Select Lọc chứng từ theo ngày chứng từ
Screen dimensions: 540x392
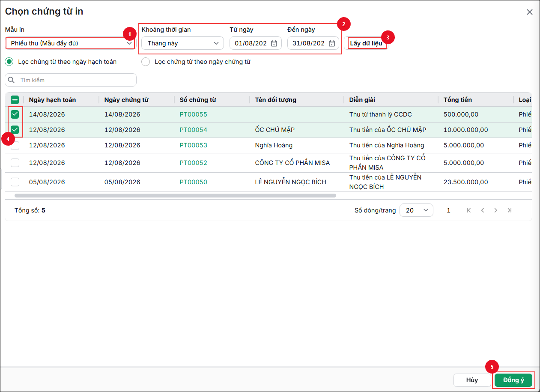pyautogui.click(x=146, y=62)
